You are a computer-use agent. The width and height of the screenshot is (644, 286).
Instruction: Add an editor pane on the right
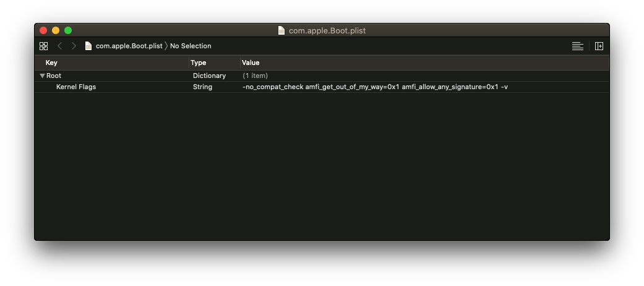599,46
